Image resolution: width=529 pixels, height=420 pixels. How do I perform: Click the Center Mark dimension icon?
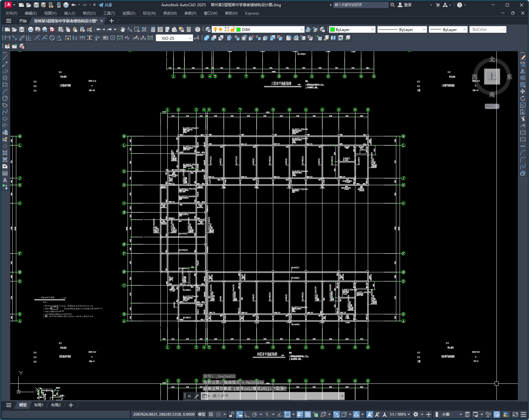pyautogui.click(x=113, y=38)
